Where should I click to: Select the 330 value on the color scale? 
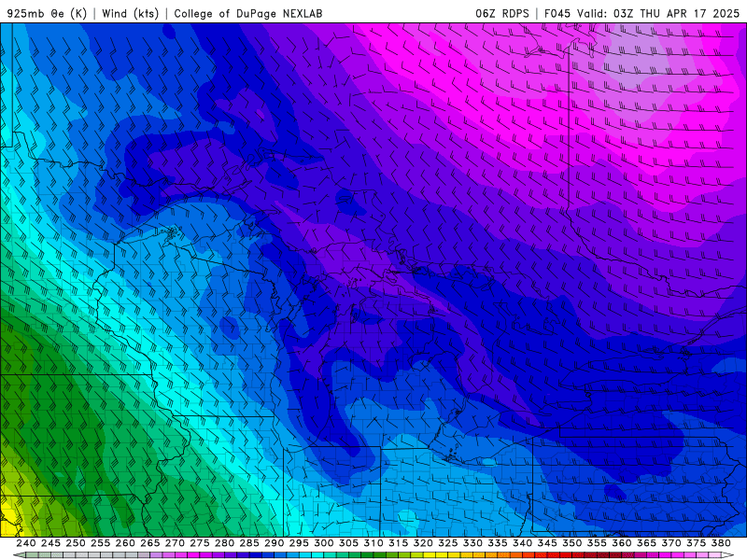472,543
